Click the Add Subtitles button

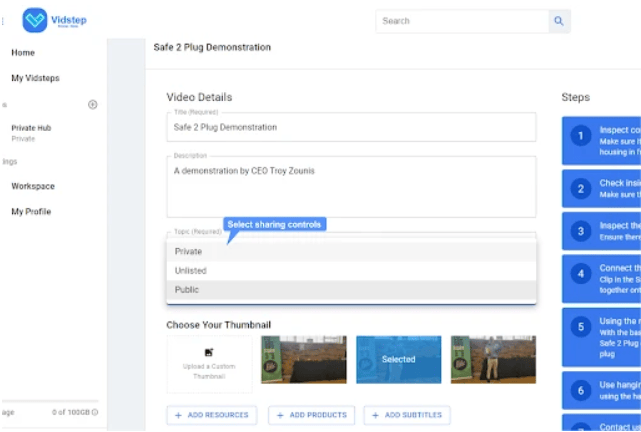click(x=408, y=415)
